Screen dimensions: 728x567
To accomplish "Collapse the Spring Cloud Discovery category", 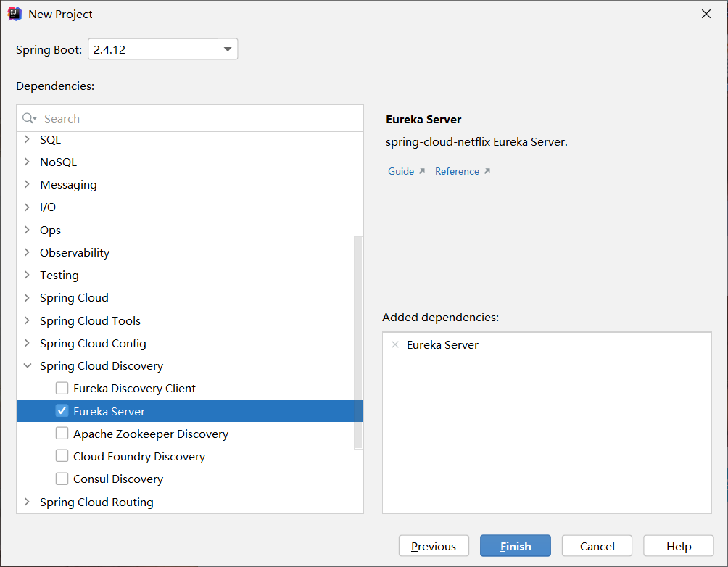I will pos(28,366).
